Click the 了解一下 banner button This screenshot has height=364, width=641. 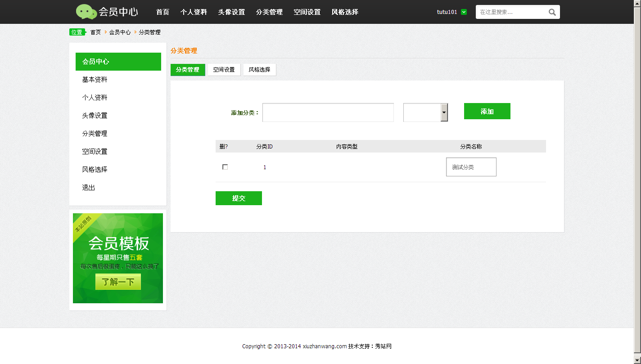coord(118,282)
